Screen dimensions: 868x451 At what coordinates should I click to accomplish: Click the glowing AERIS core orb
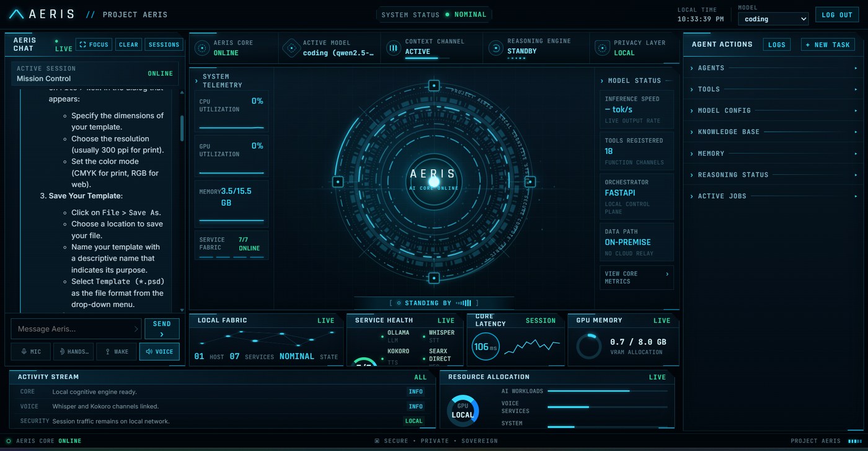tap(434, 181)
